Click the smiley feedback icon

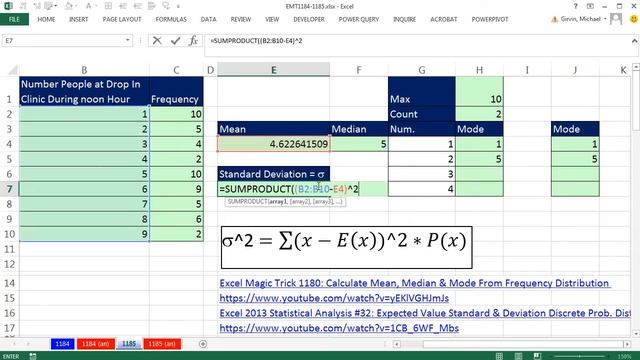point(634,19)
